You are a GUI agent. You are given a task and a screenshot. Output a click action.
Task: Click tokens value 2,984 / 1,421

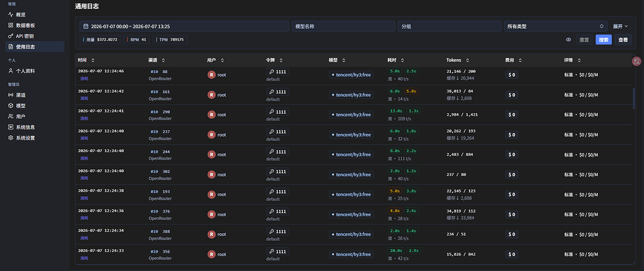pos(462,114)
